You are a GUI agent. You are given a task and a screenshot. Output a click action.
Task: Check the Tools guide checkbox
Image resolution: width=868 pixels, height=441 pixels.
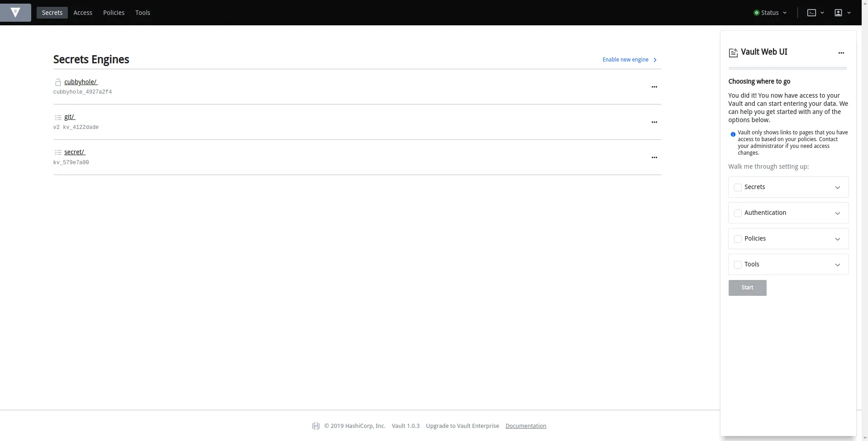coord(738,265)
